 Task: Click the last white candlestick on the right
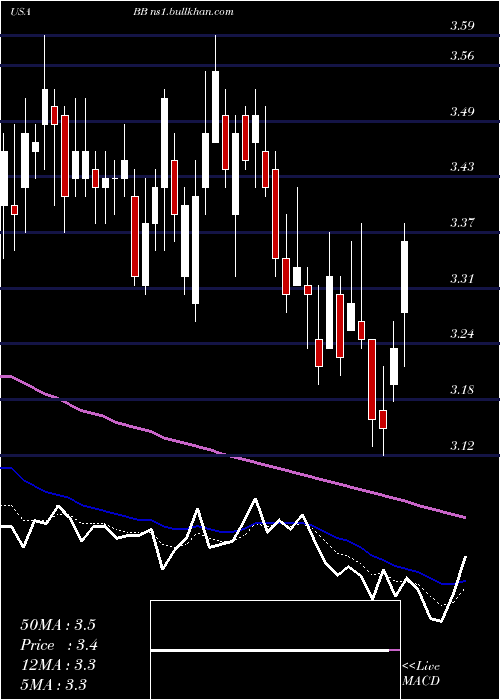pyautogui.click(x=404, y=277)
